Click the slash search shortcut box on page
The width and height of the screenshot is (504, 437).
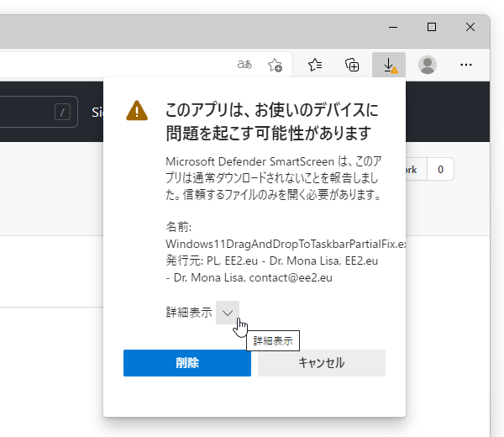[x=62, y=112]
